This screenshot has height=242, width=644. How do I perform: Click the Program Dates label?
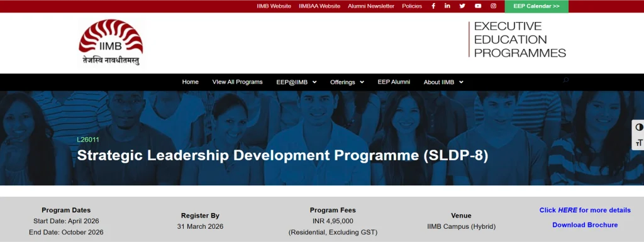[66, 210]
